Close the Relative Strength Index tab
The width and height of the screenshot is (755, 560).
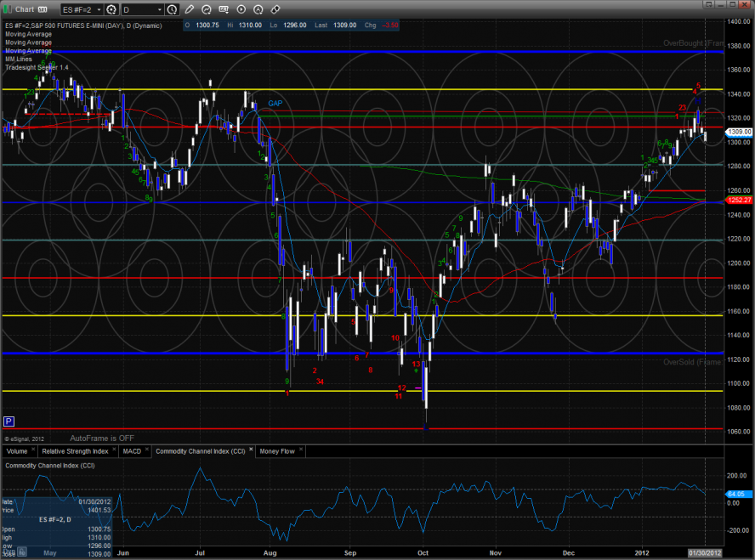coord(114,450)
